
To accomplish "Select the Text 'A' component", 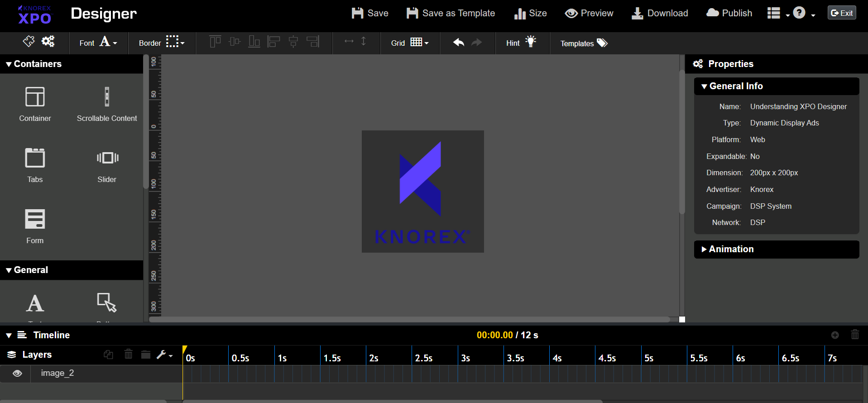I will click(x=35, y=303).
